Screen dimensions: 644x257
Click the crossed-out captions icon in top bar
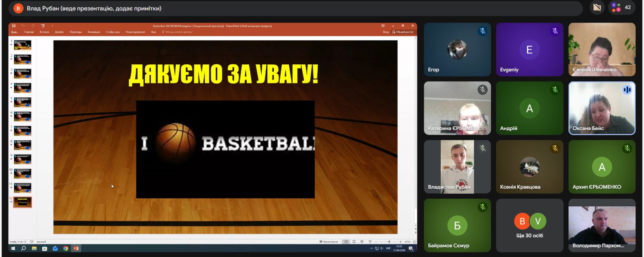597,7
